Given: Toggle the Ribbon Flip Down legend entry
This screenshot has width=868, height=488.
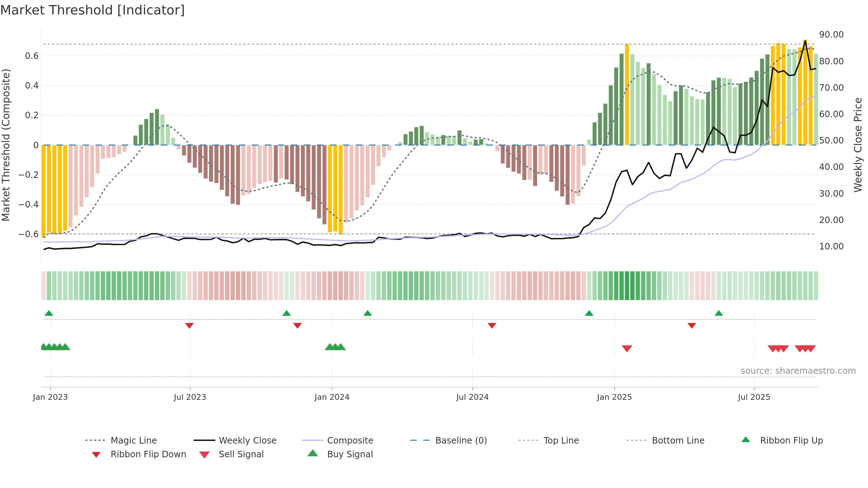Looking at the screenshot, I should (139, 454).
